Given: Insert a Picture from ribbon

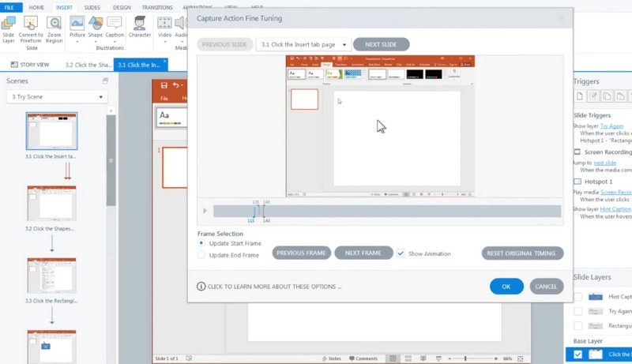Looking at the screenshot, I should (x=77, y=27).
